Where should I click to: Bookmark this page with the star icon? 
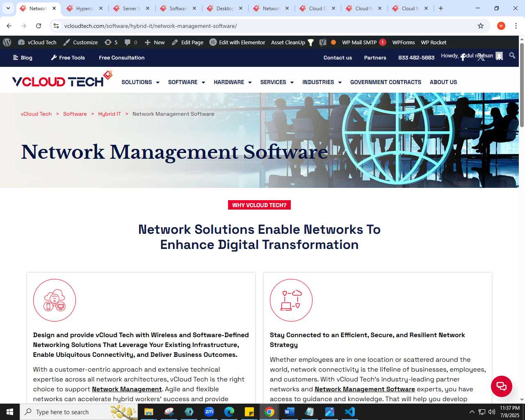click(481, 26)
